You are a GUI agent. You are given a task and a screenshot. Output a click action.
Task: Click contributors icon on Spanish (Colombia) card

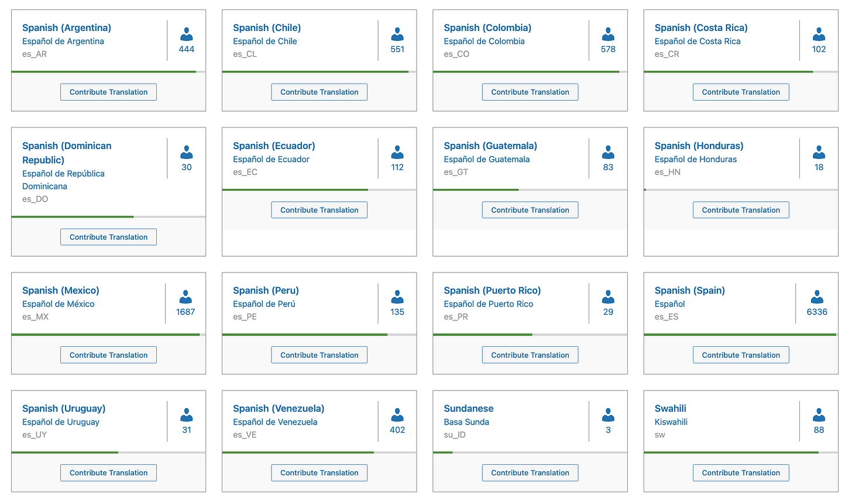tap(608, 34)
